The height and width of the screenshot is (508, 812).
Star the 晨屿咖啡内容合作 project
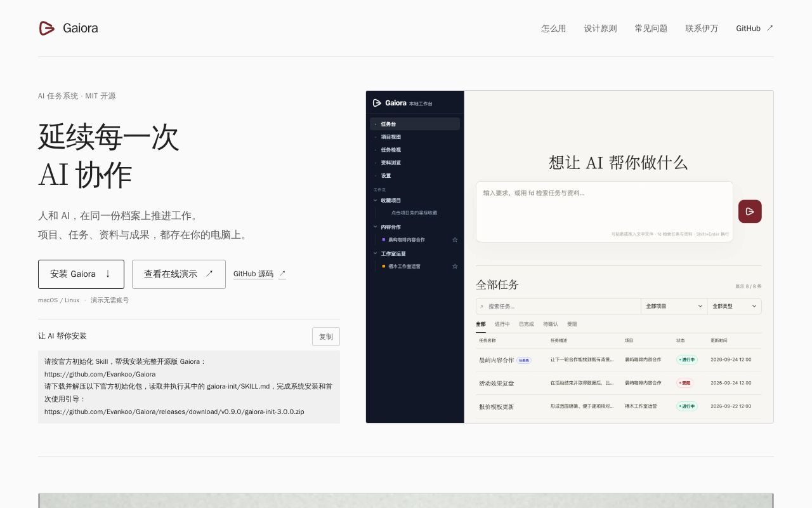455,240
